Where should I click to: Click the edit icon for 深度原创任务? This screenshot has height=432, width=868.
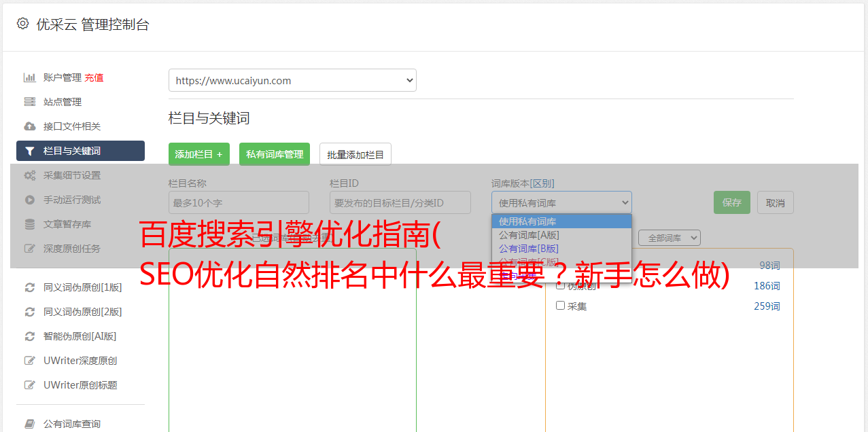point(29,249)
